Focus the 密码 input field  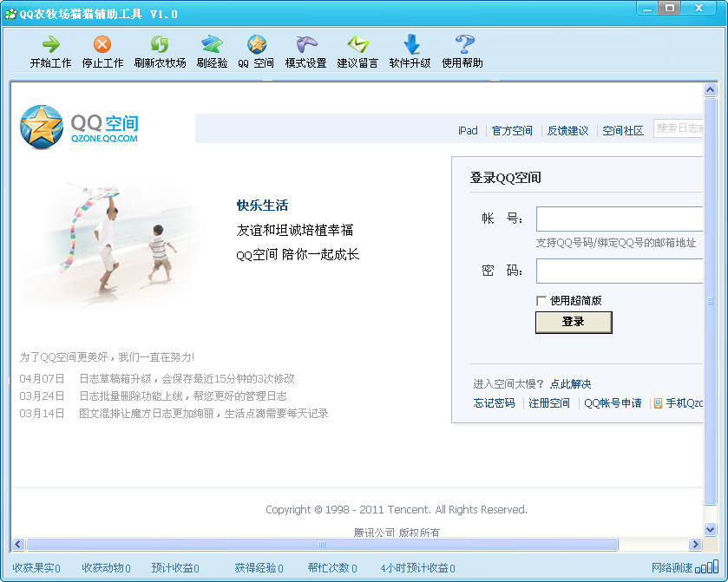pyautogui.click(x=620, y=271)
